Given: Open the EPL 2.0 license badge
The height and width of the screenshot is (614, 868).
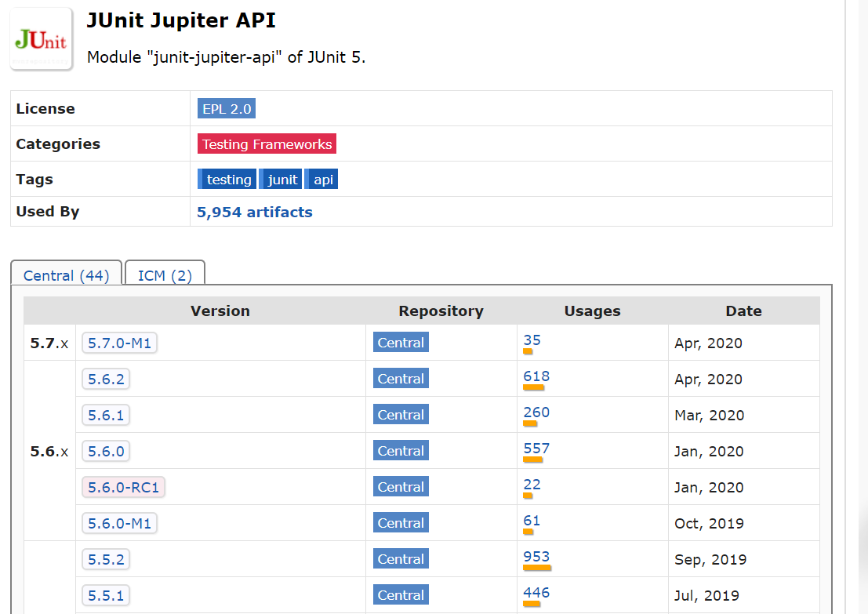Looking at the screenshot, I should click(227, 108).
